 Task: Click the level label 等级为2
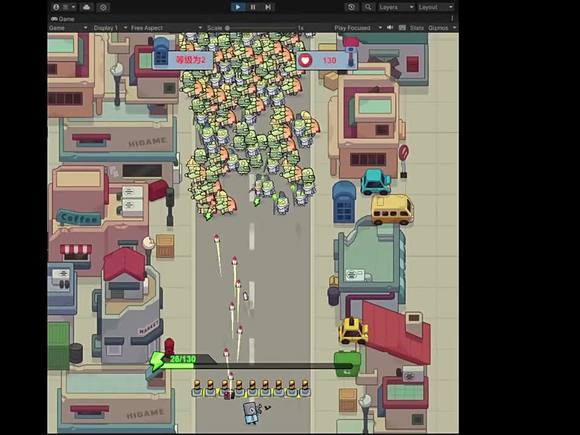pyautogui.click(x=190, y=60)
